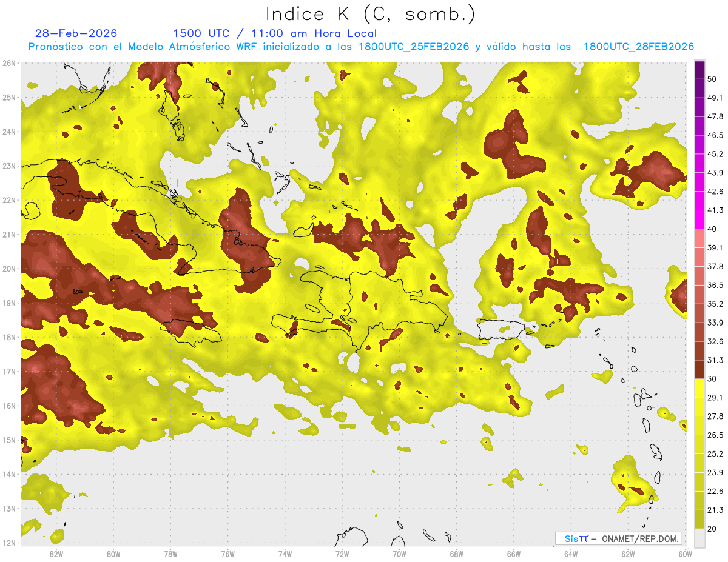This screenshot has height=562, width=728.
Task: Click the '66W' longitude axis label
Action: [x=513, y=554]
